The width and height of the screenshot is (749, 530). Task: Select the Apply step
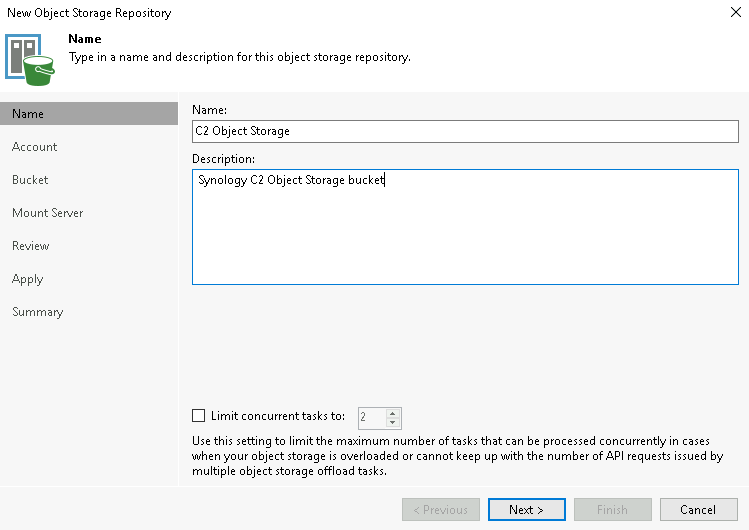(28, 279)
